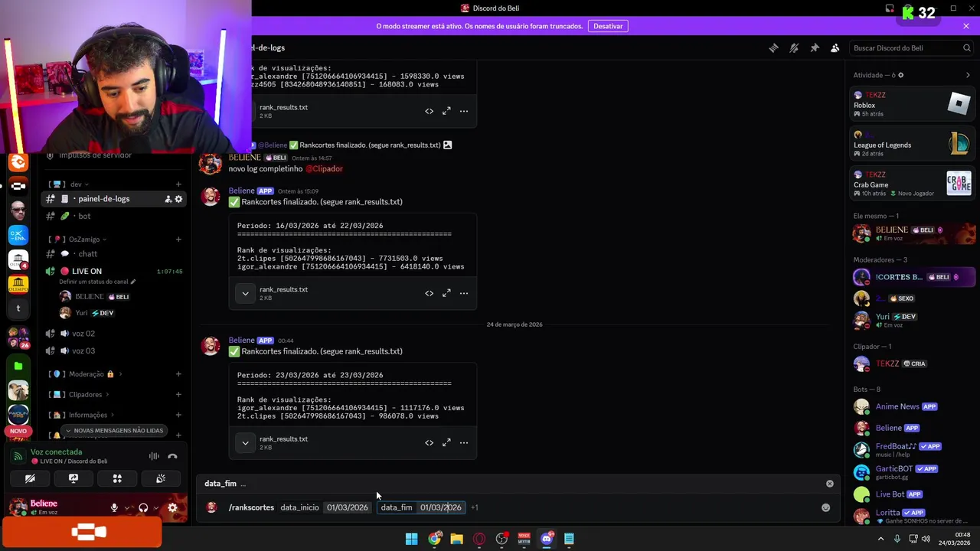Image resolution: width=980 pixels, height=551 pixels.
Task: Open Beliene APP profile from 00:44 message
Action: (x=241, y=340)
